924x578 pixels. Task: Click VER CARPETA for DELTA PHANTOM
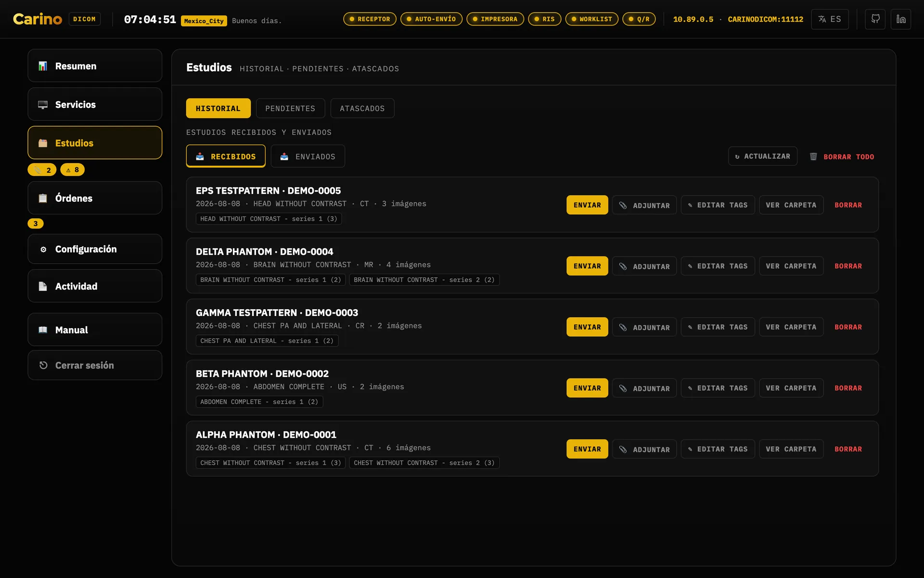coord(791,266)
